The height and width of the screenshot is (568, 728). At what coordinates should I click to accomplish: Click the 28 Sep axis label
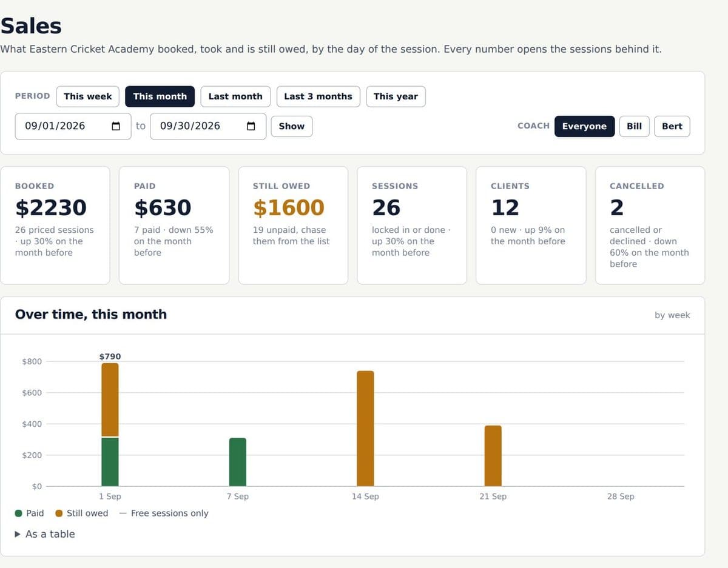click(x=621, y=496)
